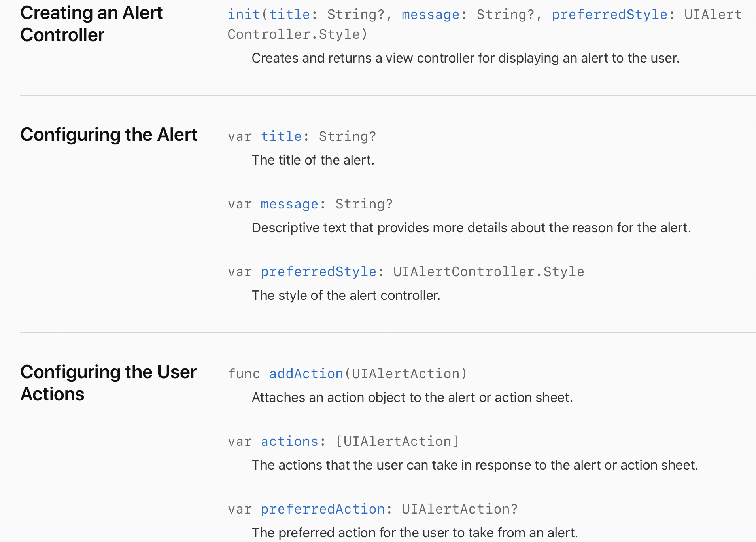Click "The preferred action for the user" description
756x542 pixels.
tap(415, 533)
